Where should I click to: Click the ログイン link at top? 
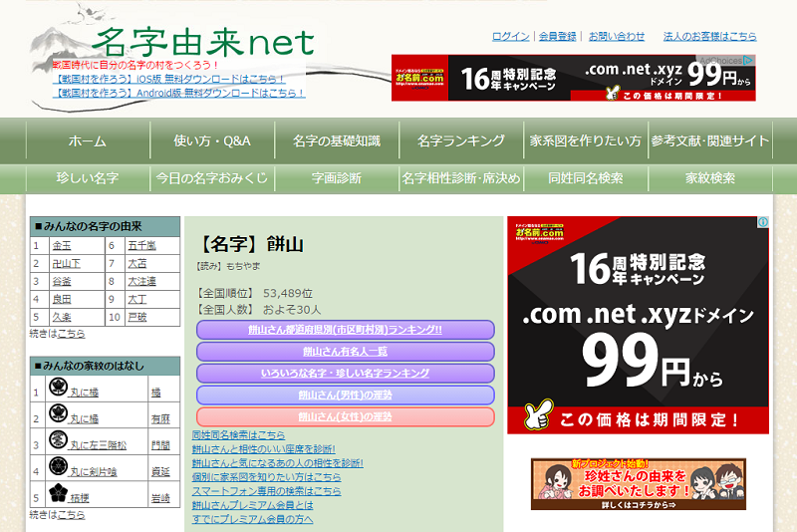[510, 36]
